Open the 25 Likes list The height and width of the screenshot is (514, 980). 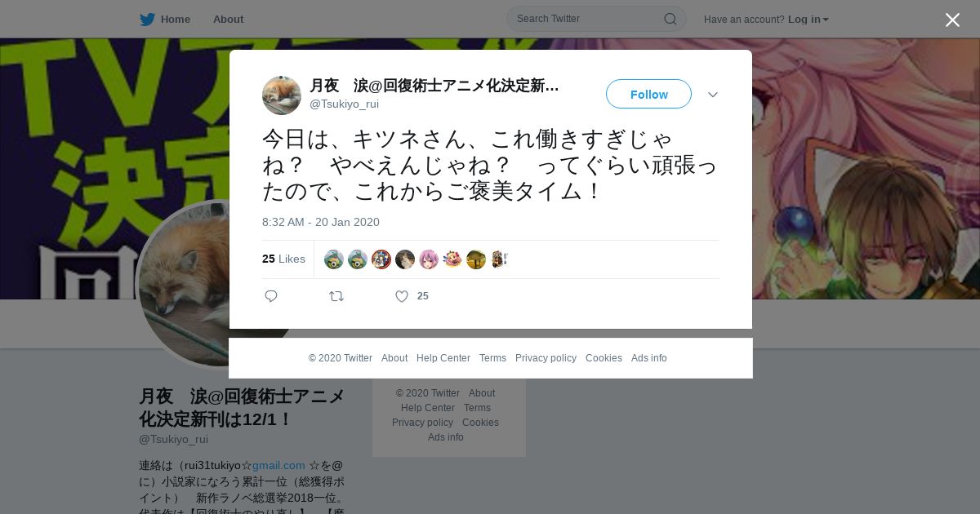click(283, 259)
